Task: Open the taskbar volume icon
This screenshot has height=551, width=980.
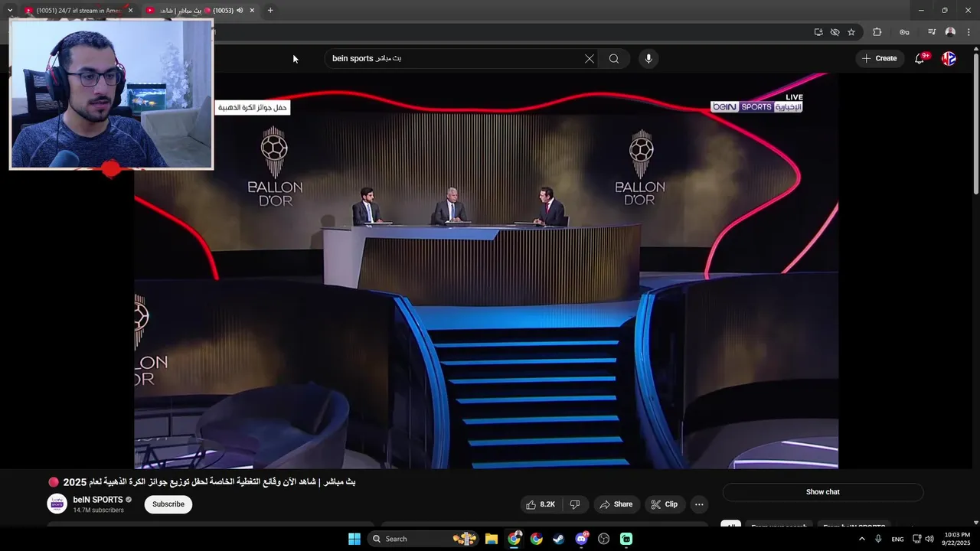Action: pos(929,539)
